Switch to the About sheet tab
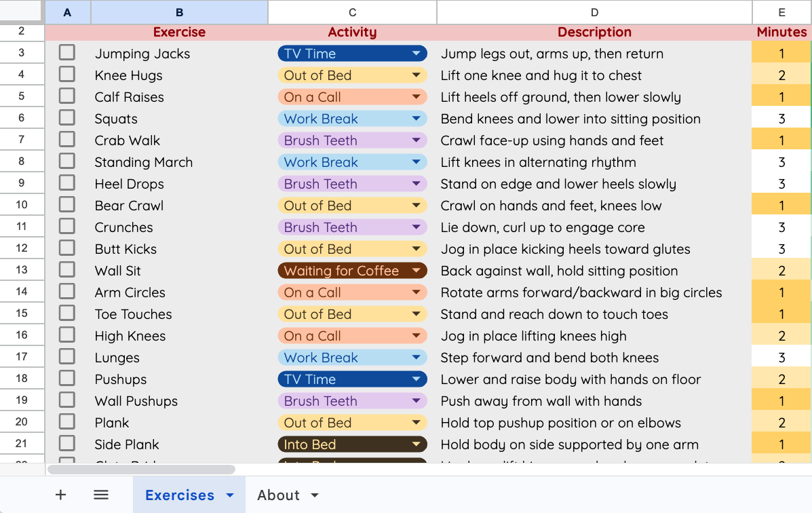The image size is (812, 513). [x=279, y=495]
